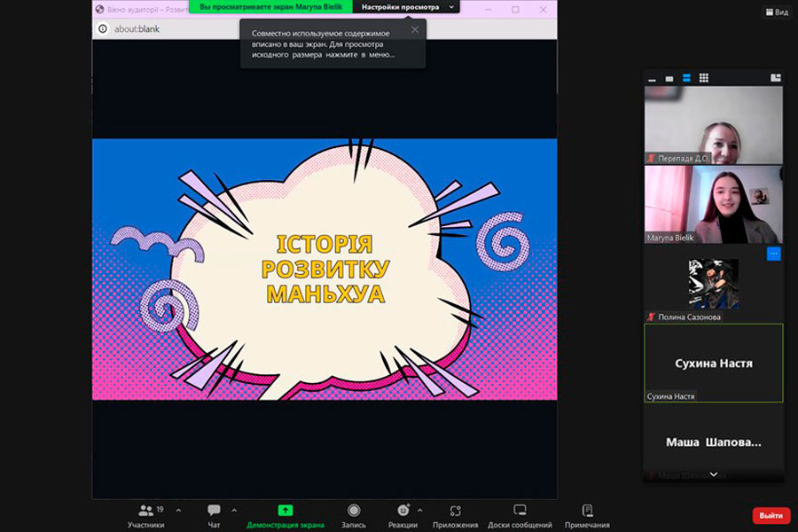
Task: Open the Реакции reactions picker
Action: click(x=403, y=515)
